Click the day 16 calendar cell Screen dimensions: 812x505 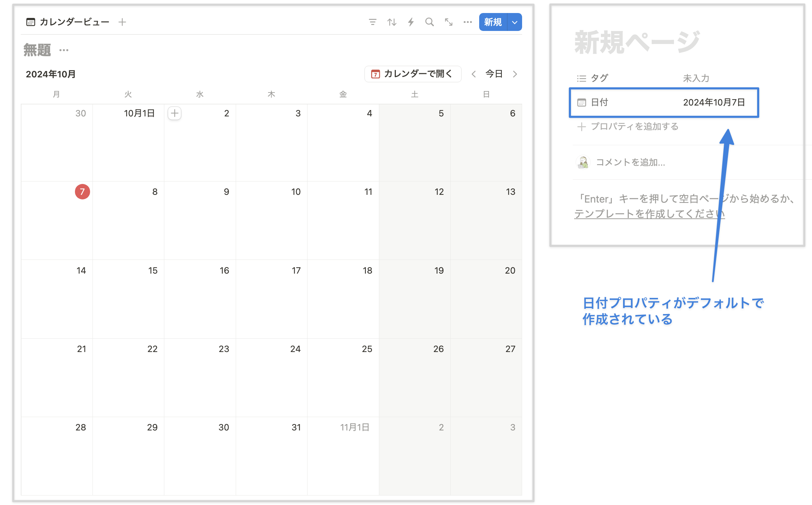[x=200, y=299]
